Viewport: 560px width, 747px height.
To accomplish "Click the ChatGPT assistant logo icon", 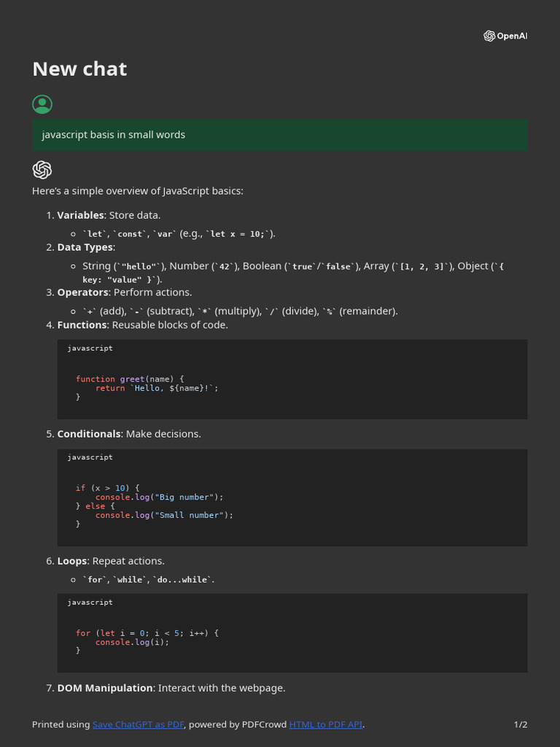I will (x=42, y=170).
